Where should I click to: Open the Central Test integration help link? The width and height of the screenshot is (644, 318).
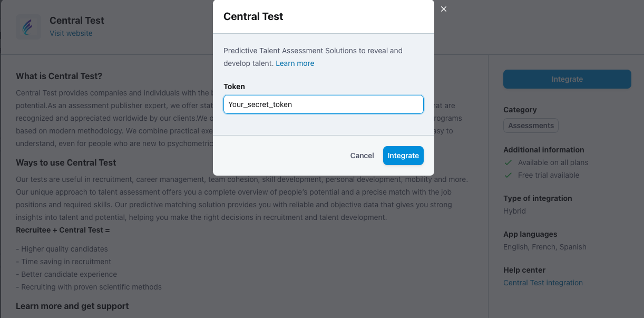543,283
